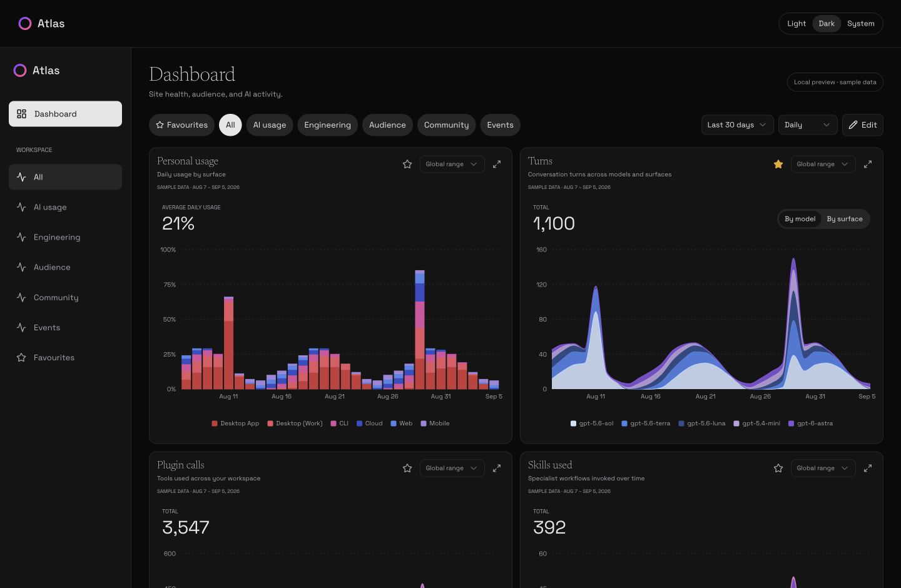Favourite the Skills used card
This screenshot has height=588, width=901.
coord(778,468)
